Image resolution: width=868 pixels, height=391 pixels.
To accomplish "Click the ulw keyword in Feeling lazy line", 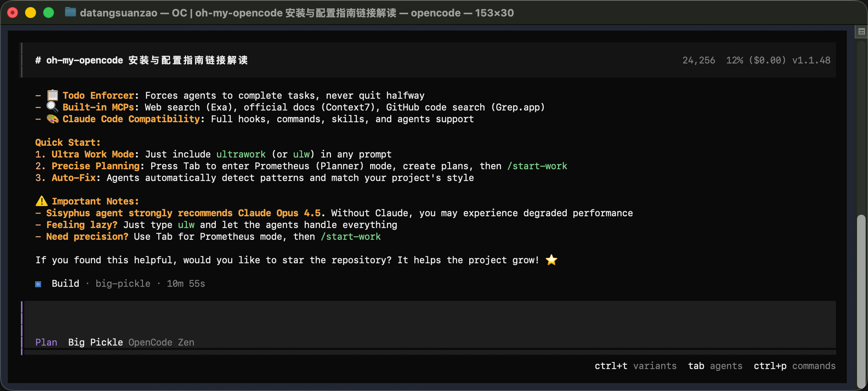I will [186, 225].
